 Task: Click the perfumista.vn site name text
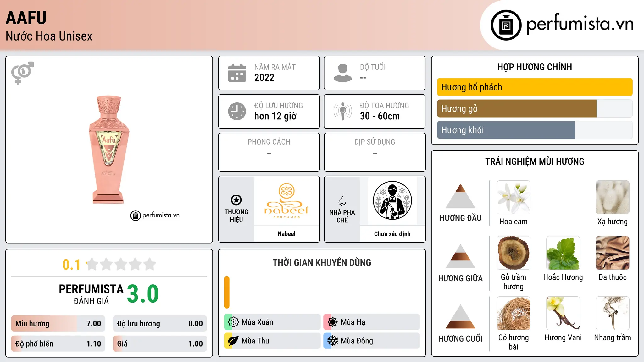(580, 24)
